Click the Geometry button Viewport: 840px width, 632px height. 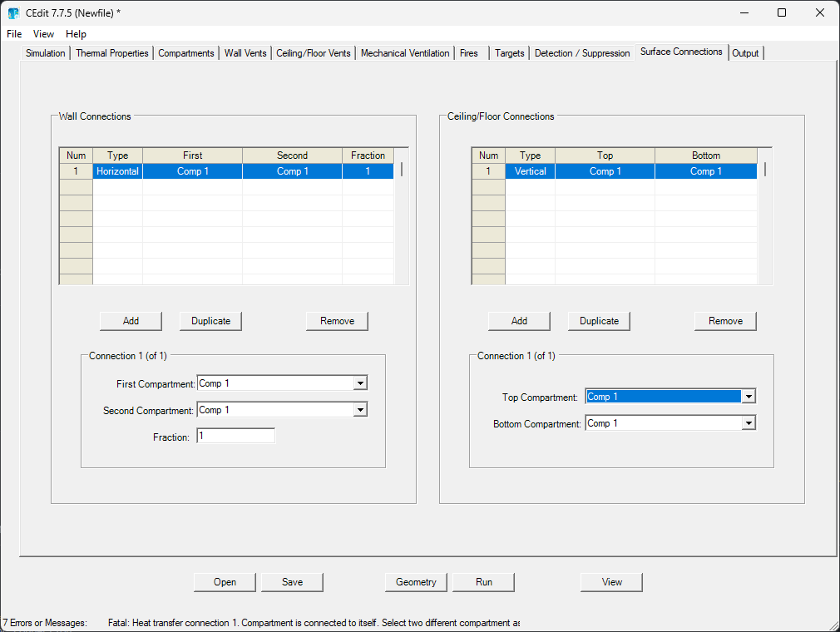click(x=416, y=582)
